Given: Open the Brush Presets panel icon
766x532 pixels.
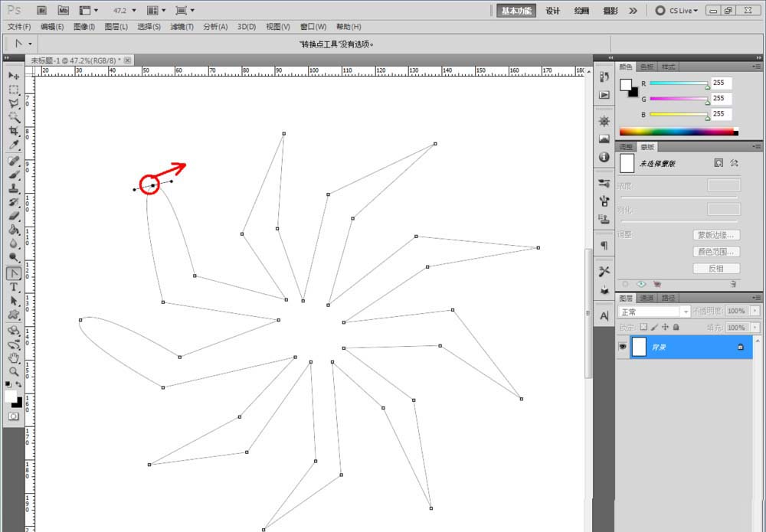Looking at the screenshot, I should [604, 184].
